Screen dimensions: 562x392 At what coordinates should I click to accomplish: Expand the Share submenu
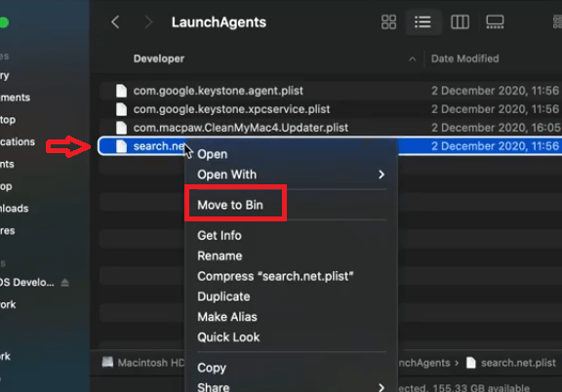pos(381,387)
